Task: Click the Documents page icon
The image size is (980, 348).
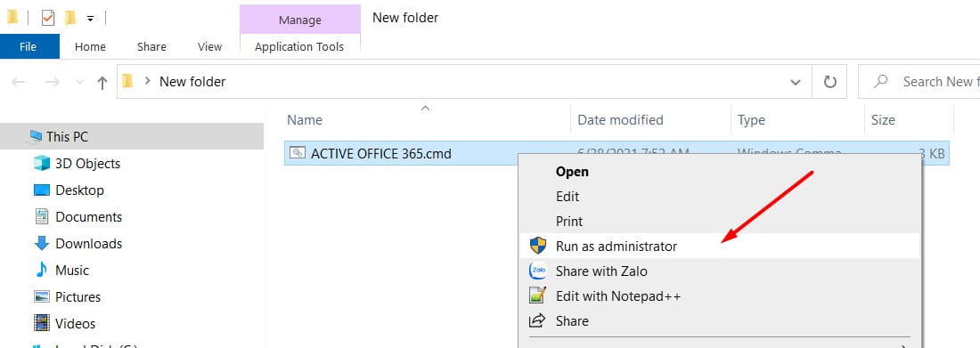Action: coord(41,217)
